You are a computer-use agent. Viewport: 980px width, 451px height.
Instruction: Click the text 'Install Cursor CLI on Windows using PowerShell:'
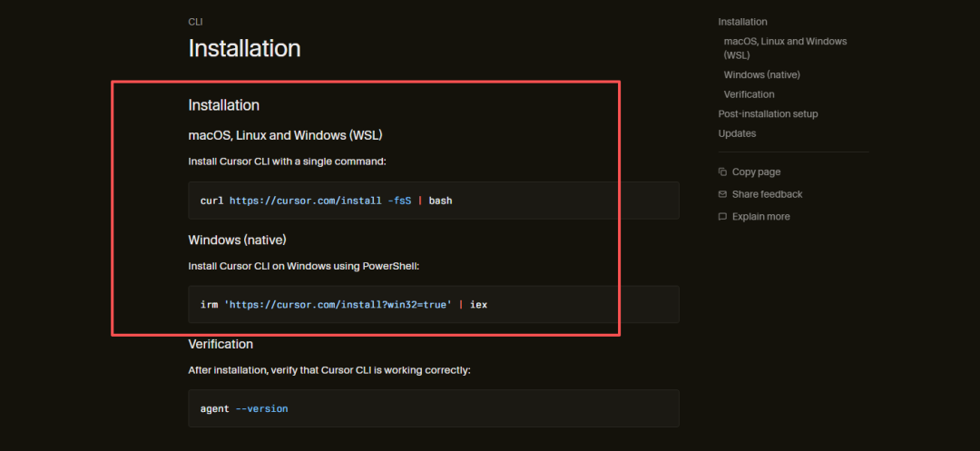point(303,266)
